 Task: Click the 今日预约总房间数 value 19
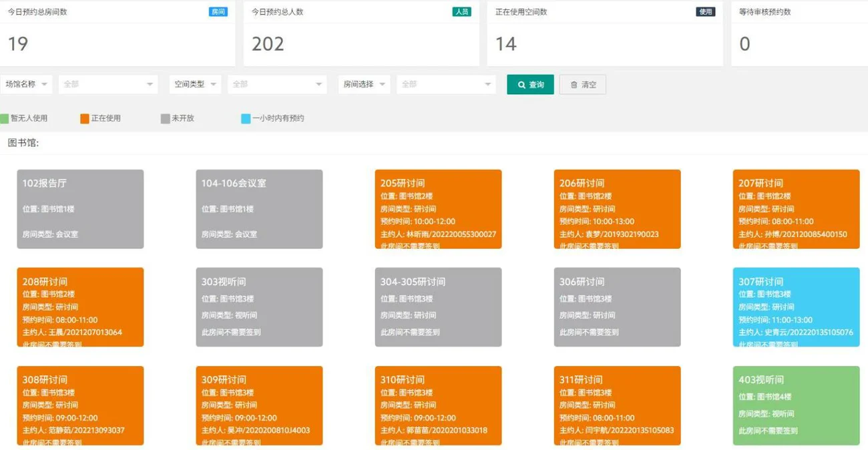pyautogui.click(x=18, y=44)
